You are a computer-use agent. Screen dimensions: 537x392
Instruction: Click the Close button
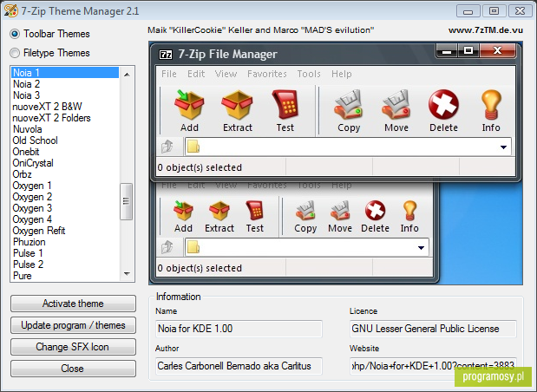73,369
